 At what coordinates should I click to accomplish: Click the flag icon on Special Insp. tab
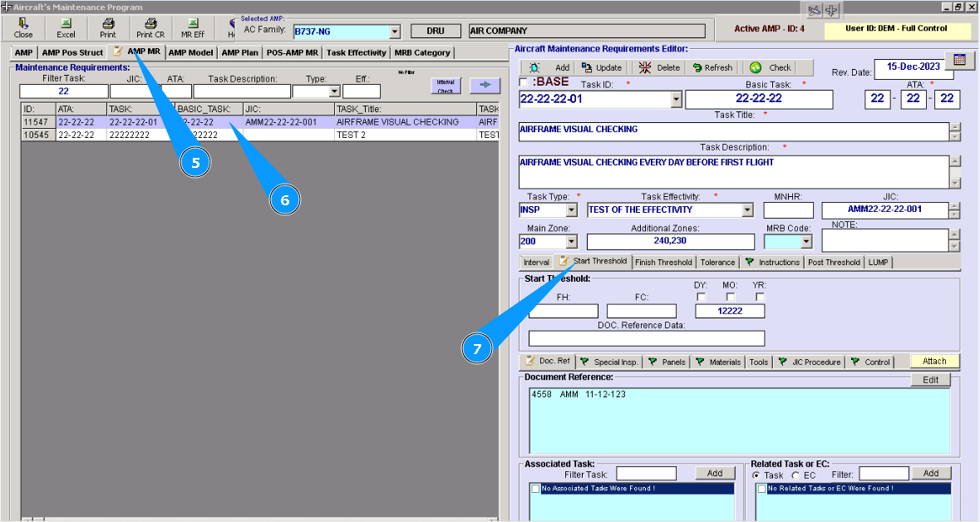584,362
